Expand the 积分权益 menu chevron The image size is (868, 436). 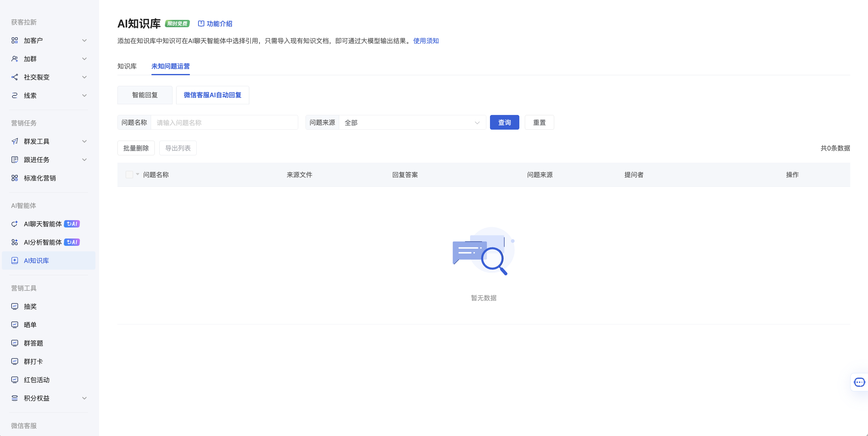coord(85,398)
